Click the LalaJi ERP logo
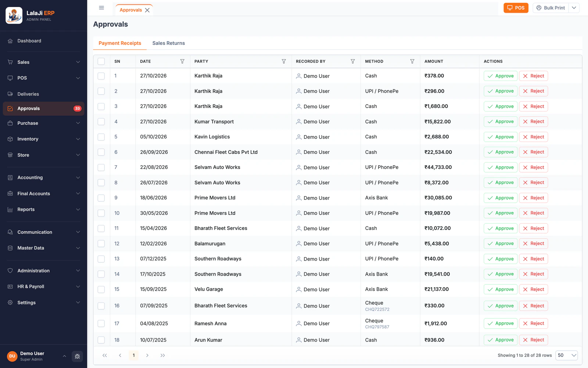 click(x=14, y=15)
